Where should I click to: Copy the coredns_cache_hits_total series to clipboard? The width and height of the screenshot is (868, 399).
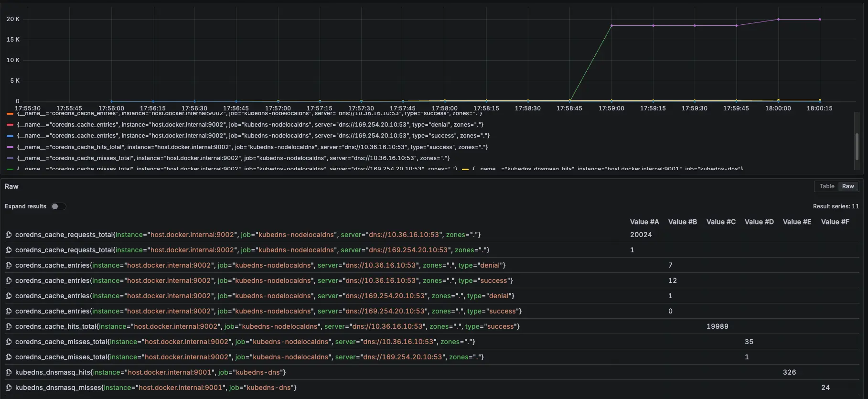[9, 326]
